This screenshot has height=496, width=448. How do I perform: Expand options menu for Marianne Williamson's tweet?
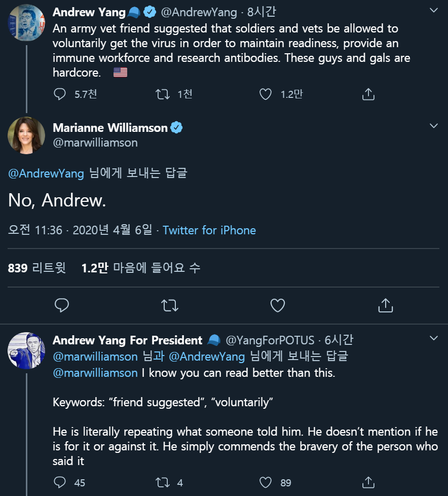[433, 125]
